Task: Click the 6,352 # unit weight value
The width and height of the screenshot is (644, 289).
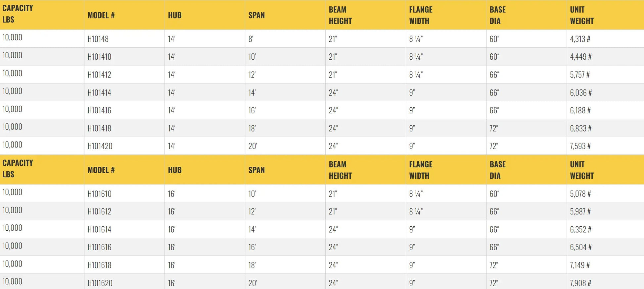Action: [580, 230]
